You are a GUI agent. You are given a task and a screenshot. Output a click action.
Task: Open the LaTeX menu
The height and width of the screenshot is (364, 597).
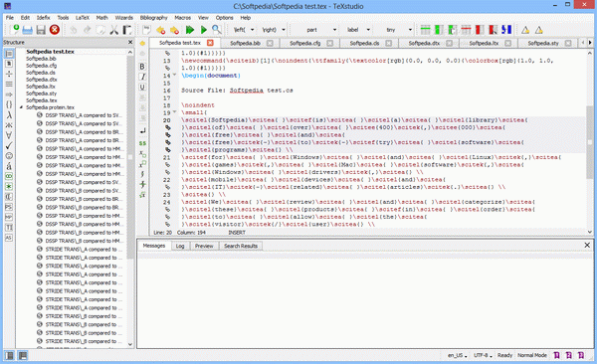click(x=83, y=18)
